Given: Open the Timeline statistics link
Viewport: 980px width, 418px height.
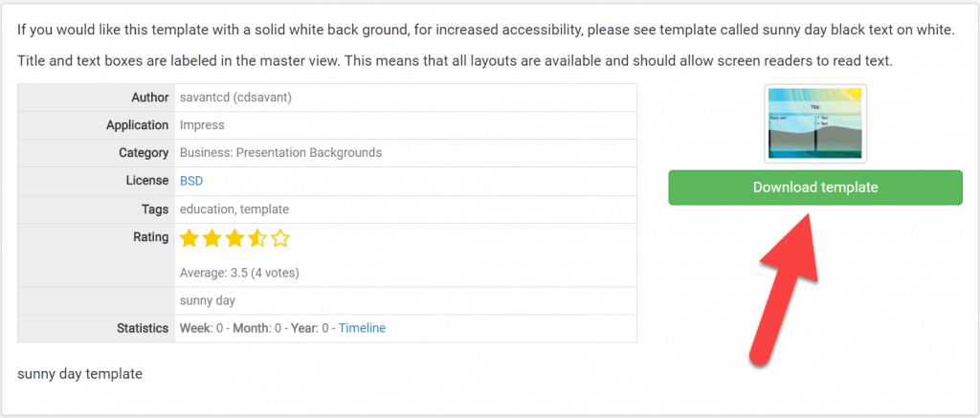Looking at the screenshot, I should [362, 328].
